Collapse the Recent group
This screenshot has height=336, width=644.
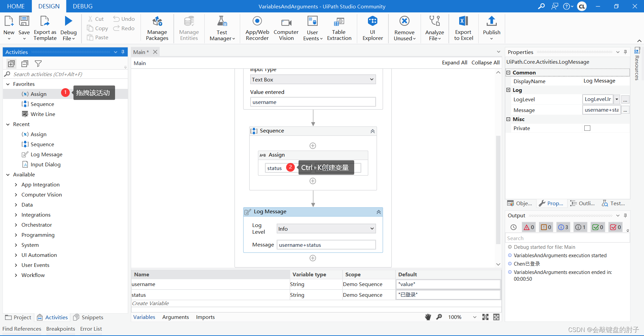coord(8,124)
